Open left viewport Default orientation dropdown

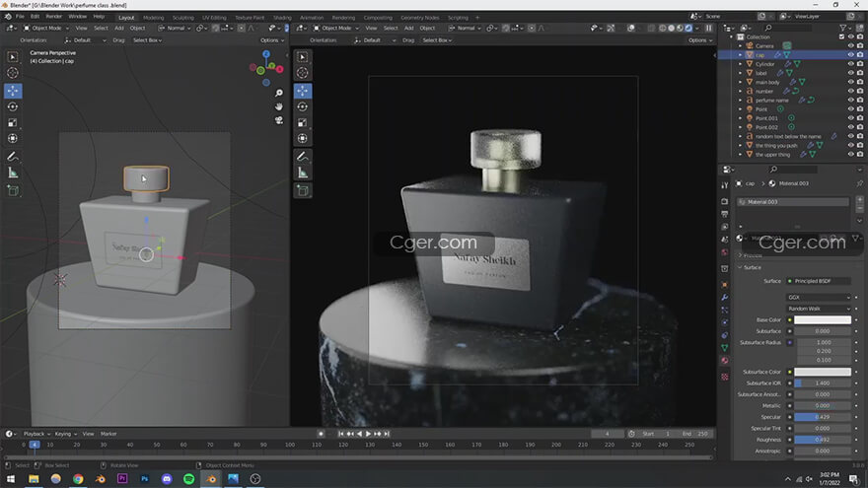85,40
